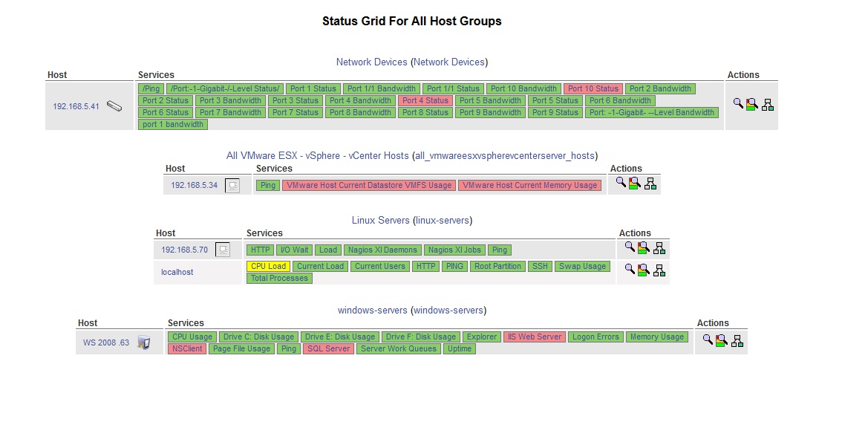Click the magnifier icon for WS 2008 .63
Image resolution: width=868 pixels, height=445 pixels.
click(x=708, y=340)
